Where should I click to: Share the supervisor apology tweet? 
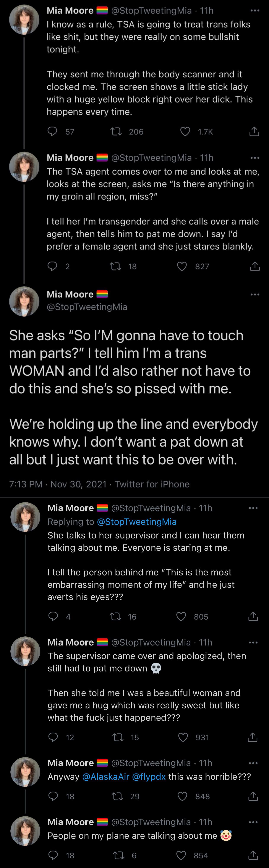253,737
